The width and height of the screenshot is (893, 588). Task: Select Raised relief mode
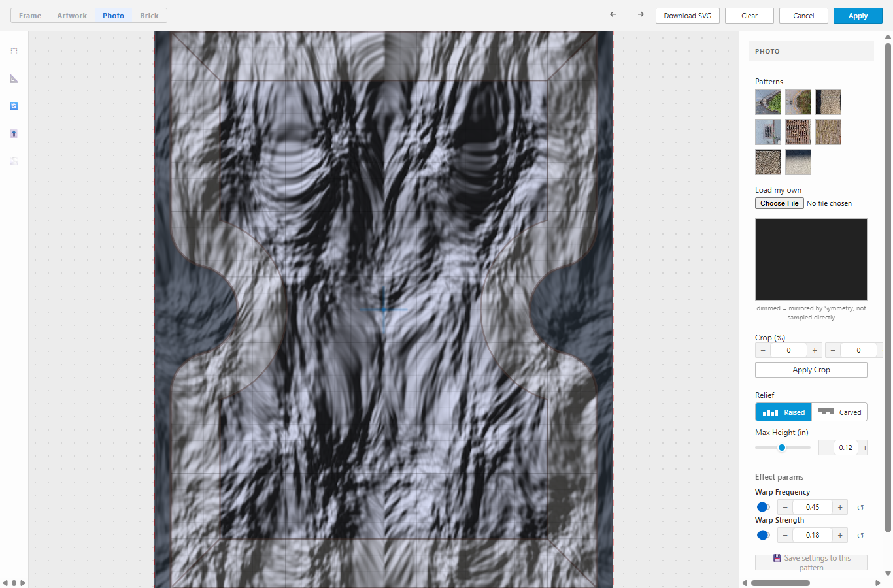pos(783,412)
